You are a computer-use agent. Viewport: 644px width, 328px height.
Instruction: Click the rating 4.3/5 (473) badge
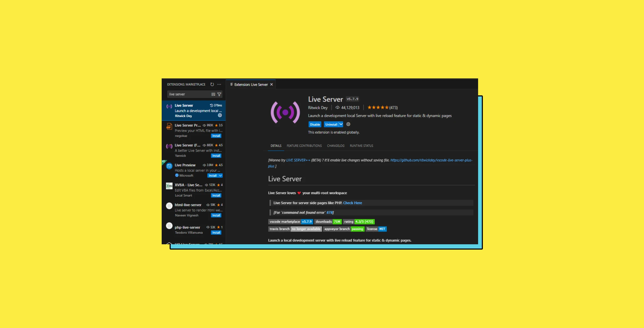pos(359,222)
